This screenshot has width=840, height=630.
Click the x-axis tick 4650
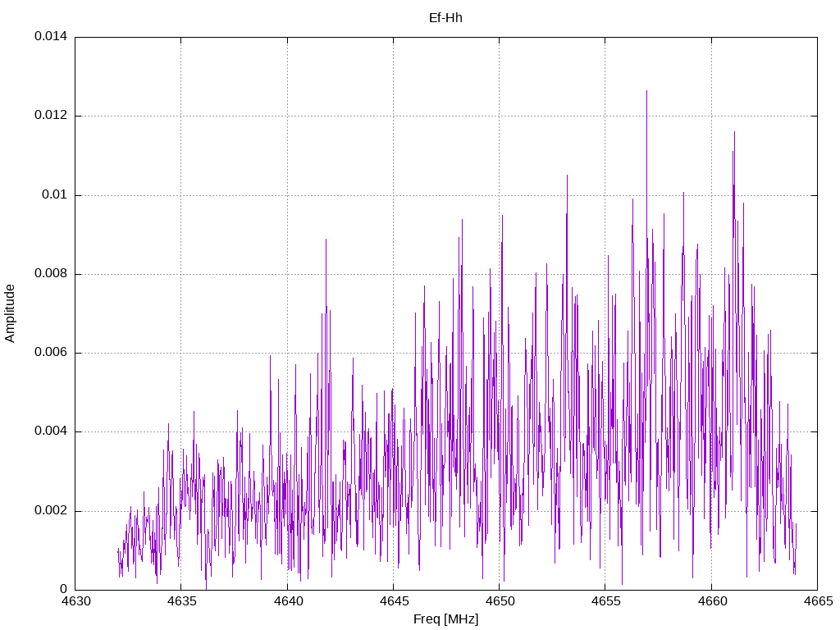pos(500,601)
